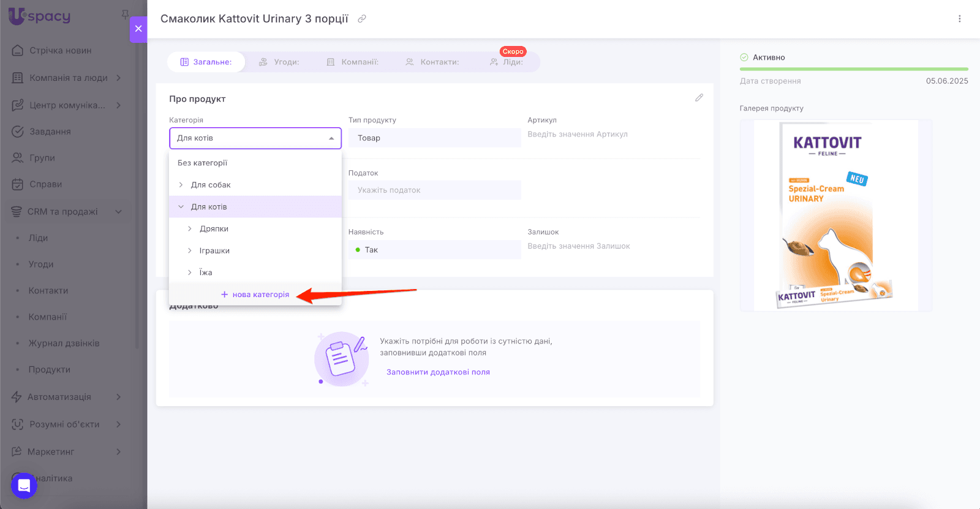980x509 pixels.
Task: Pin the sidebar with pin icon
Action: [125, 14]
